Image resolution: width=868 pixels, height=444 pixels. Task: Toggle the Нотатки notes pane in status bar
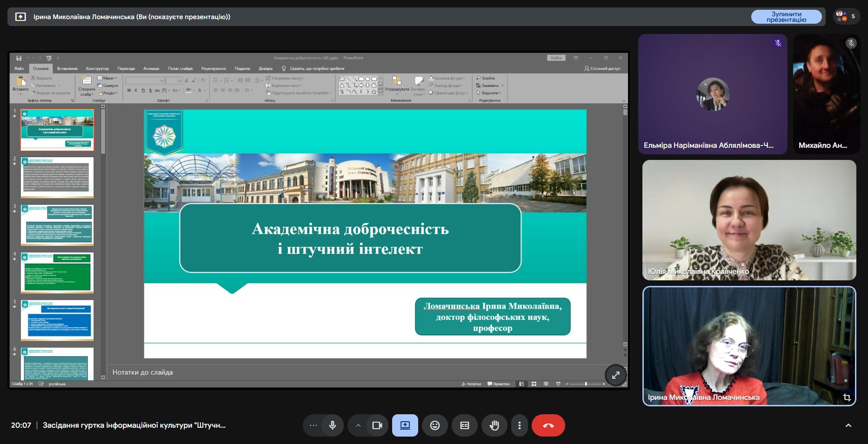pyautogui.click(x=471, y=384)
